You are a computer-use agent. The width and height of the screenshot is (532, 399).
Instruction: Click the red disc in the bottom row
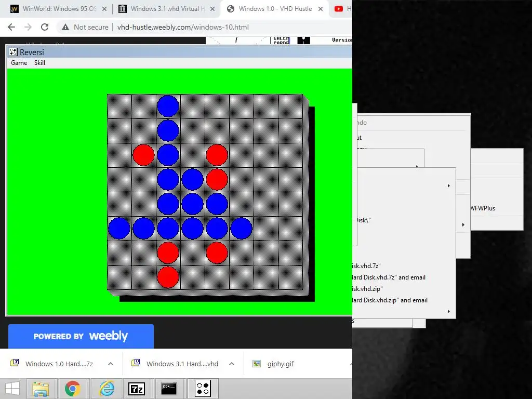[x=168, y=277]
